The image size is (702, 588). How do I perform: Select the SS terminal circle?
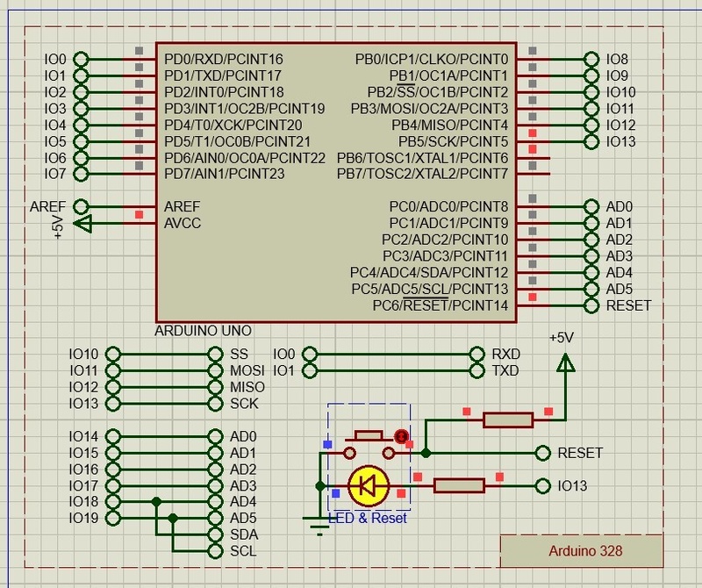coord(215,355)
